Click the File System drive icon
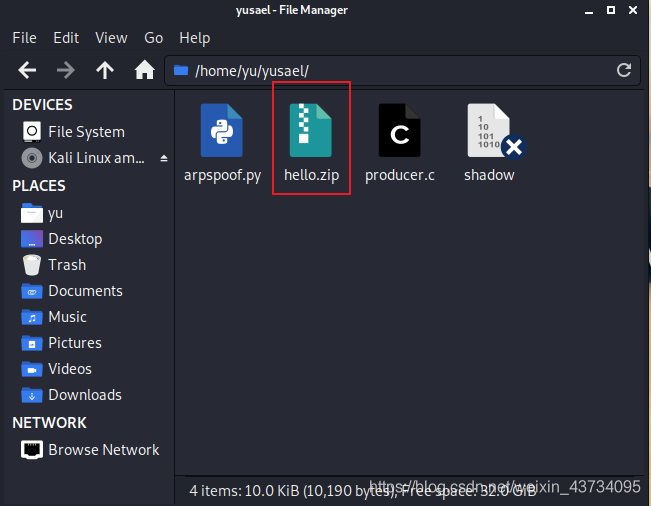This screenshot has height=506, width=651. tap(32, 132)
